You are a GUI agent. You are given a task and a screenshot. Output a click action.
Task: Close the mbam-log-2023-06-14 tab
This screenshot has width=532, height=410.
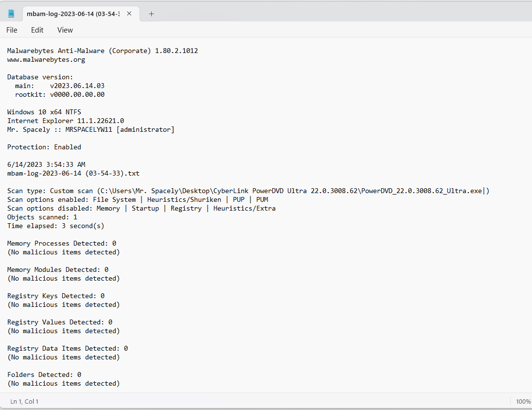(129, 14)
